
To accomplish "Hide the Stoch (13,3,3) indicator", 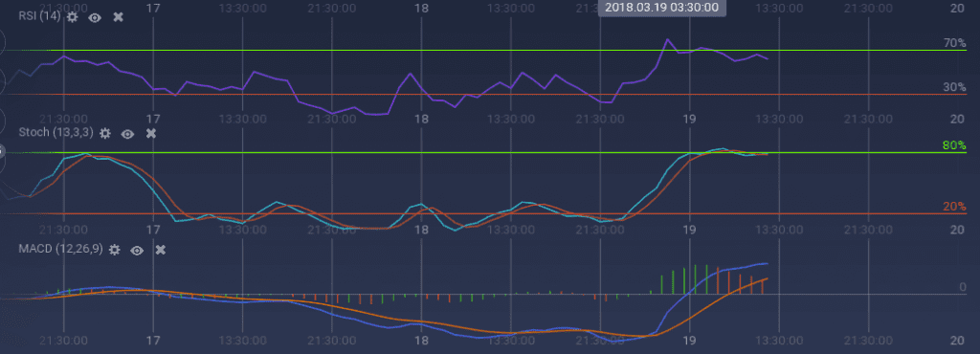I will [127, 134].
